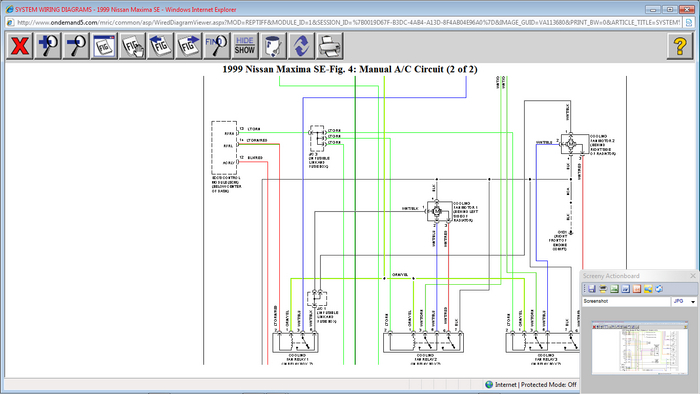Click the Internet Explorer title bar icon
This screenshot has width=700, height=394.
coord(9,9)
